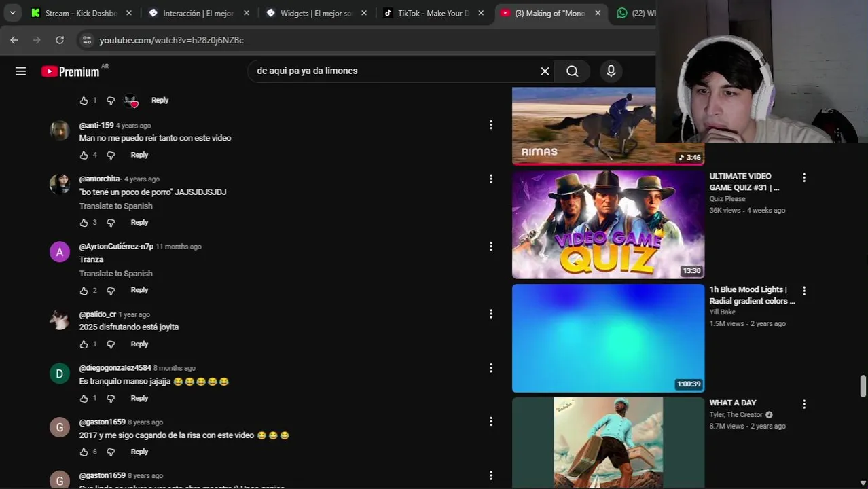Play the 1h Blue Mood Lights thumbnail
This screenshot has height=489, width=868.
608,338
